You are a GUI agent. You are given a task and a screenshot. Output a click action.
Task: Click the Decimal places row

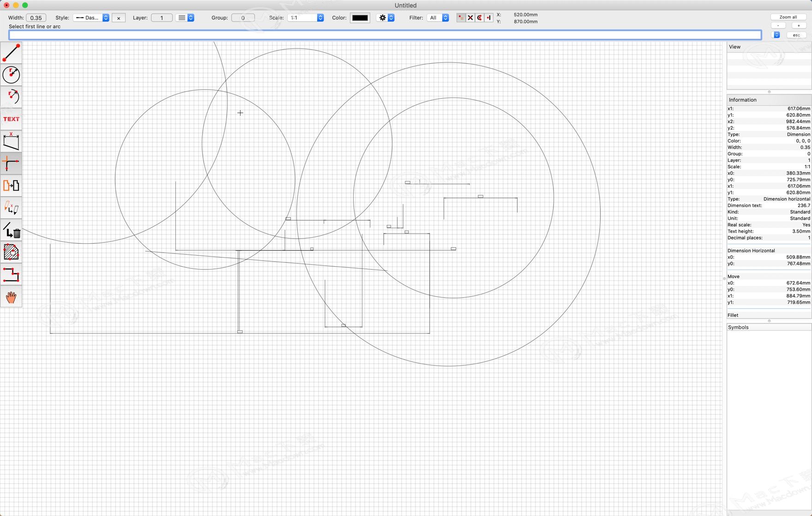click(x=769, y=238)
